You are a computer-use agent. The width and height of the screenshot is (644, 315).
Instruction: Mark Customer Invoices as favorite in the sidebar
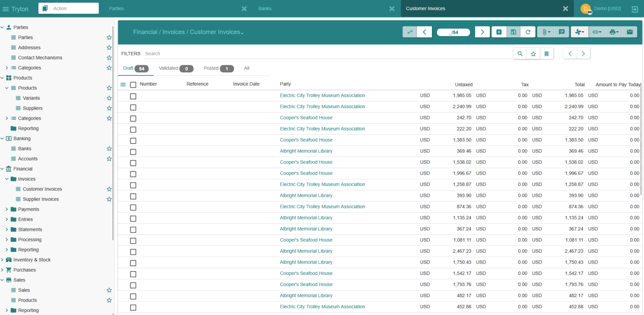click(109, 189)
